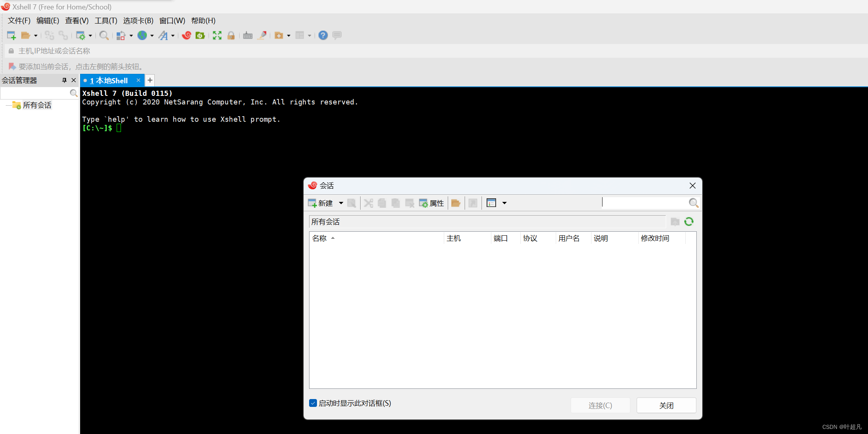Expand the open folder dropdown arrow in main toolbar
The height and width of the screenshot is (434, 868).
click(x=36, y=36)
